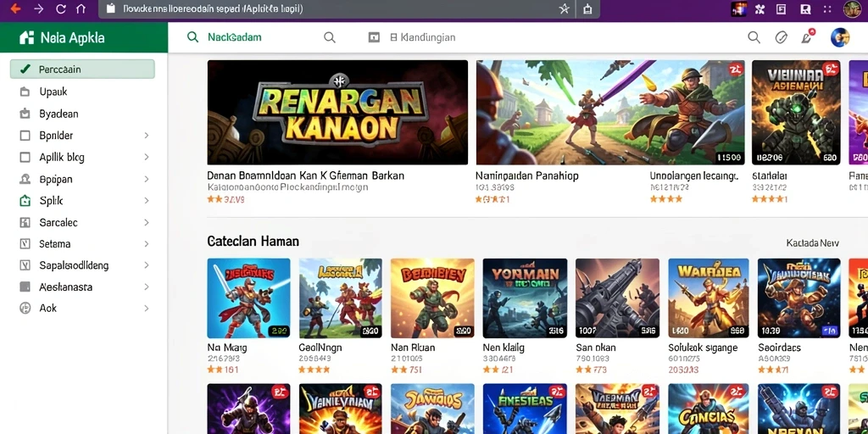This screenshot has height=434, width=868.
Task: Go to browser home icon
Action: click(81, 8)
